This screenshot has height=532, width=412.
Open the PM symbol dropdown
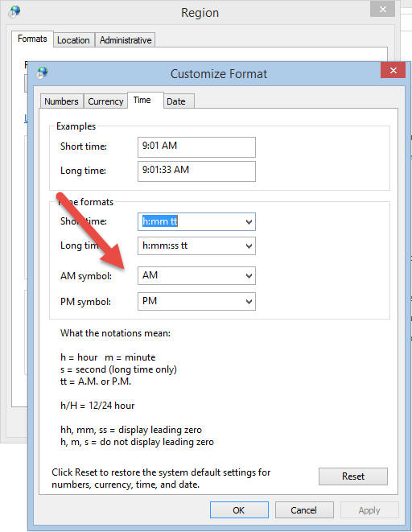[249, 301]
